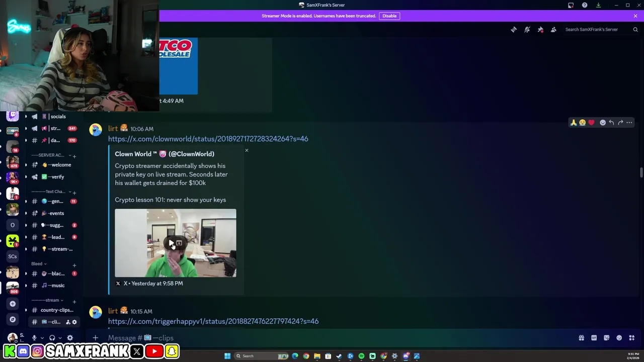Open the socials channel
Viewport: 644px width, 362px height.
[x=52, y=117]
